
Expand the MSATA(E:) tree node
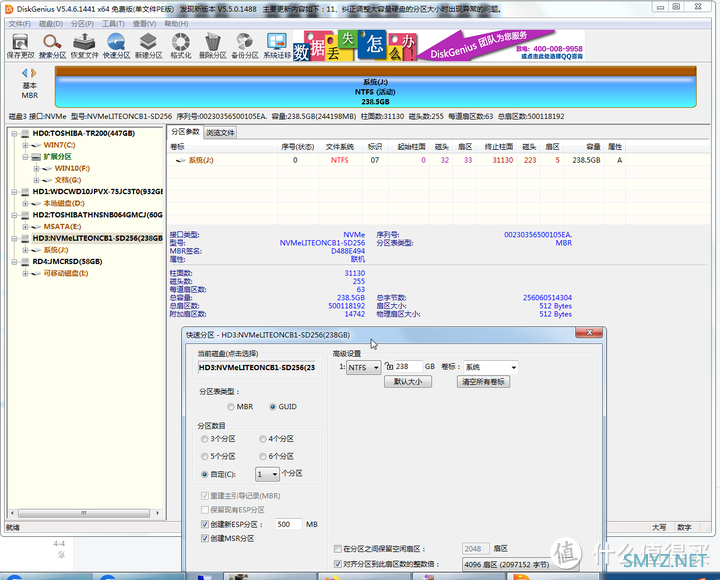click(25, 227)
